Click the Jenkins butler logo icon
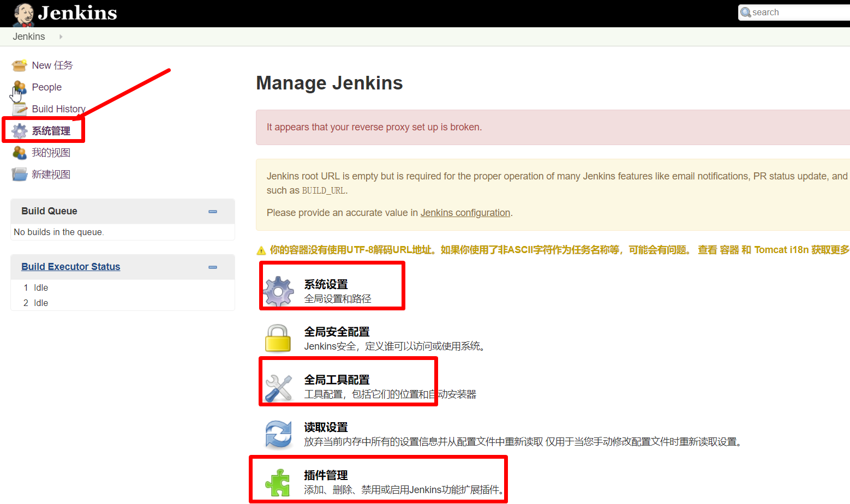The width and height of the screenshot is (850, 504). (23, 14)
